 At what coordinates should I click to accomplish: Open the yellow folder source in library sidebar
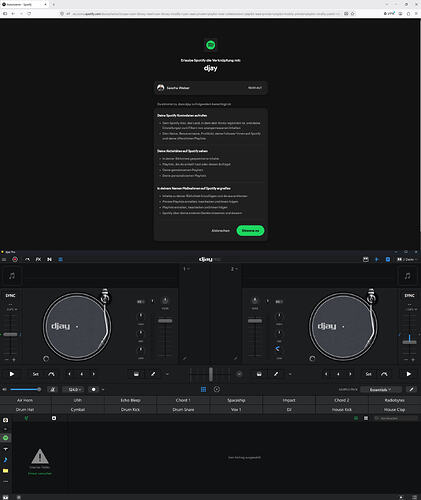click(6, 471)
